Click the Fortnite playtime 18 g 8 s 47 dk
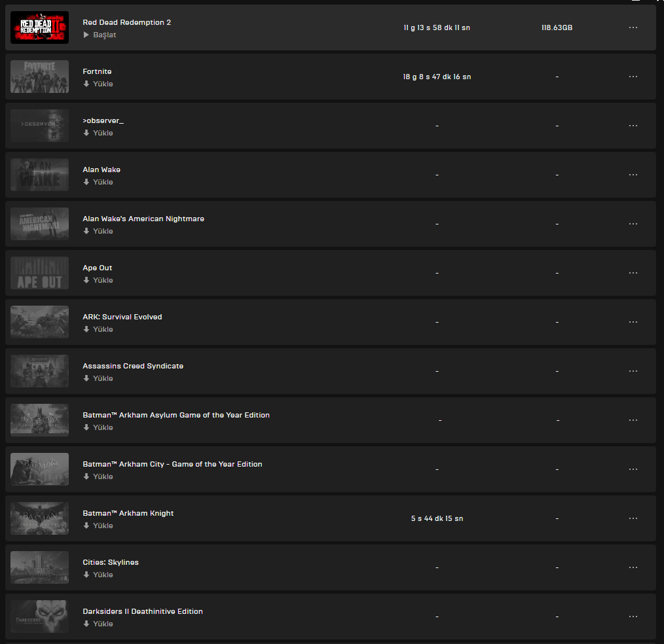Viewport: 664px width, 644px height. click(437, 77)
